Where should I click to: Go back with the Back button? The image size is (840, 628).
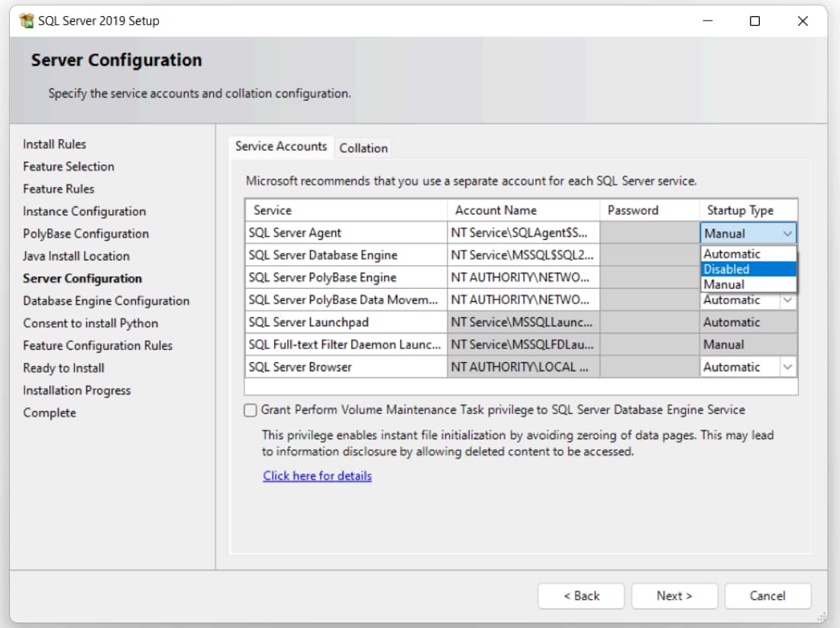point(581,596)
